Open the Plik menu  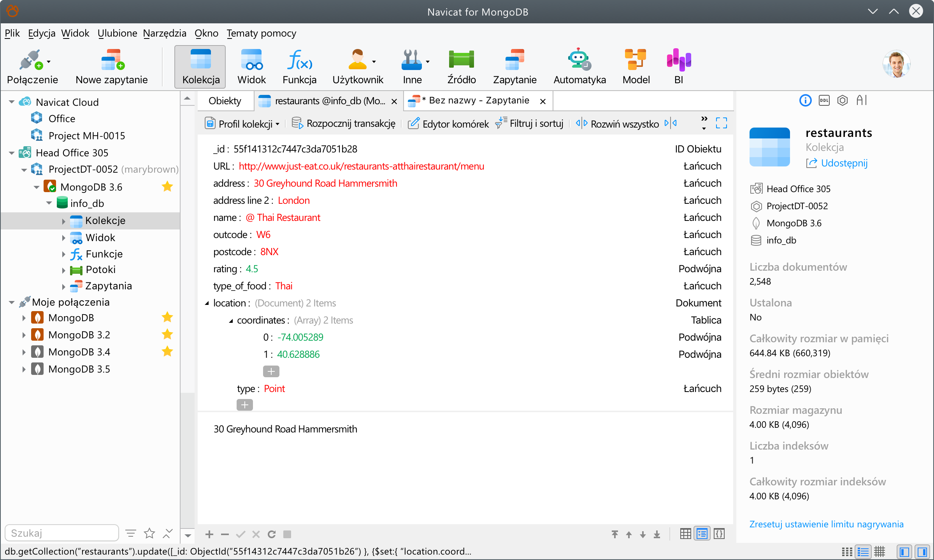[12, 33]
